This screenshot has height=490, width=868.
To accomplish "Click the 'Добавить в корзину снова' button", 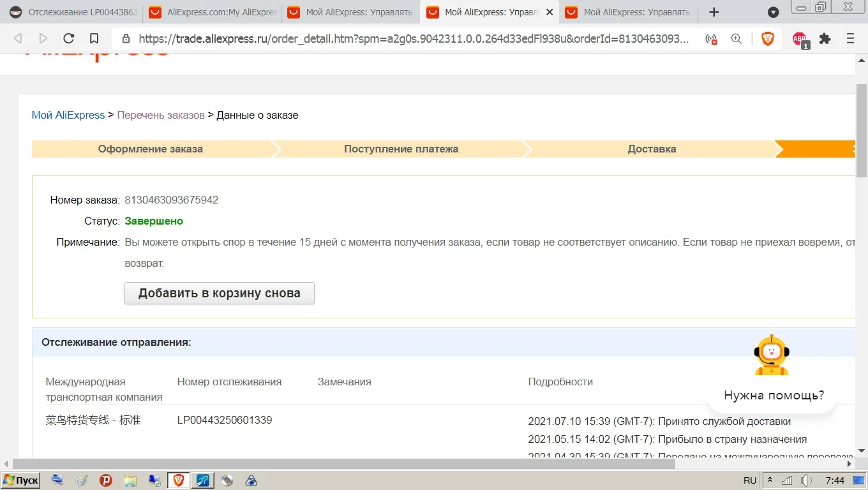I will click(219, 293).
